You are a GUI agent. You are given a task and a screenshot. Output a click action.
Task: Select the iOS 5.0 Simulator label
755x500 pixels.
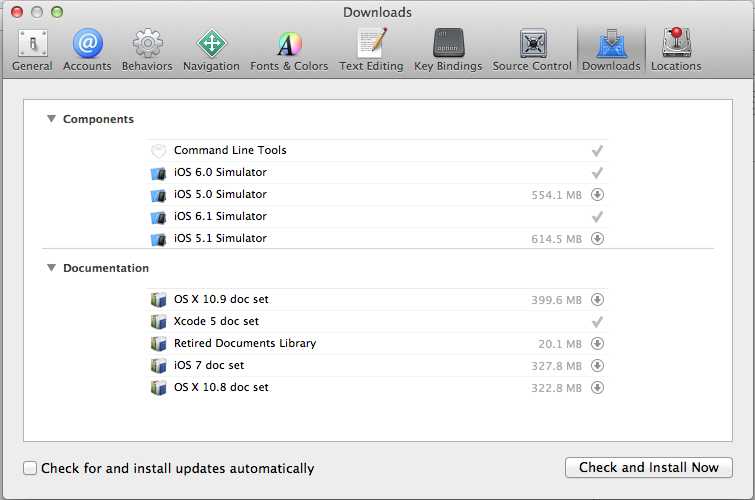click(220, 194)
